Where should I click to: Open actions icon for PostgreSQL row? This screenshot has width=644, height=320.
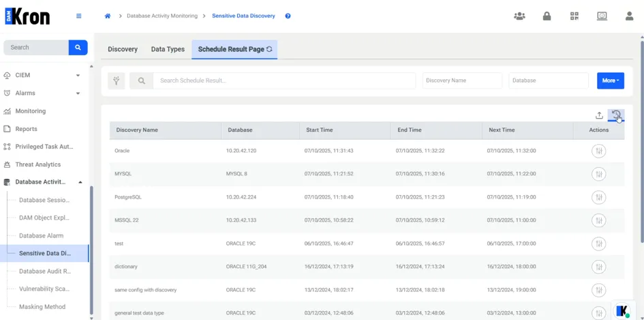599,197
